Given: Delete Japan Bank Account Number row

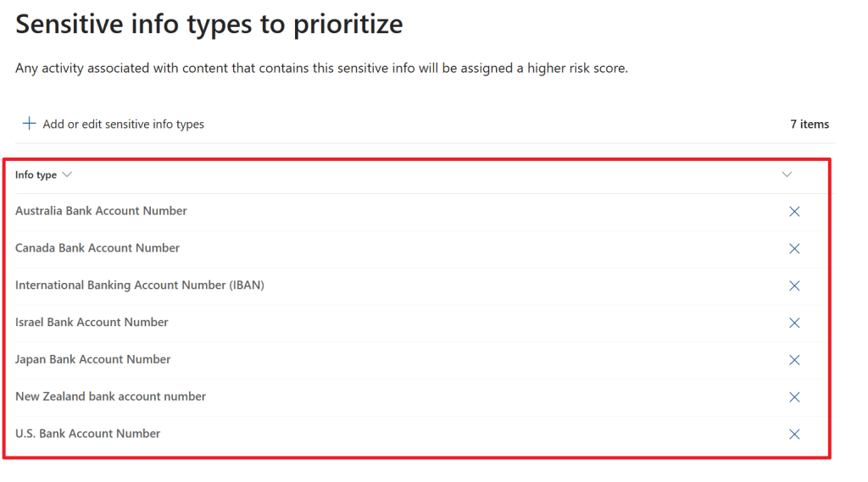Looking at the screenshot, I should (794, 360).
